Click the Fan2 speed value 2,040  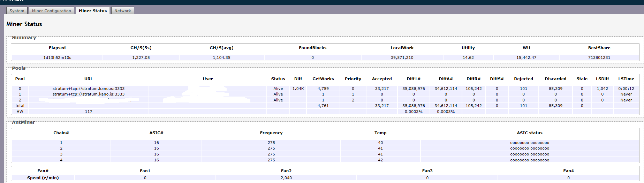point(286,178)
